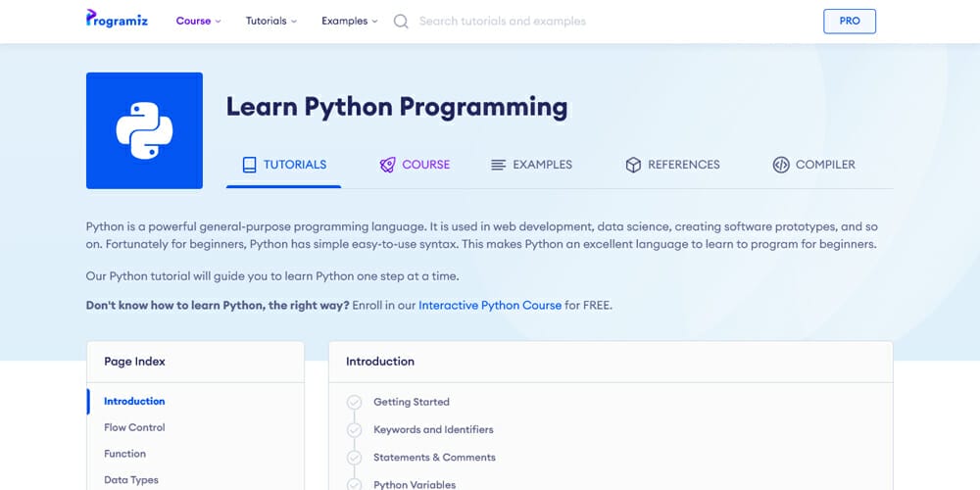Switch to the TUTORIALS tab
This screenshot has width=980, height=490.
tap(284, 165)
